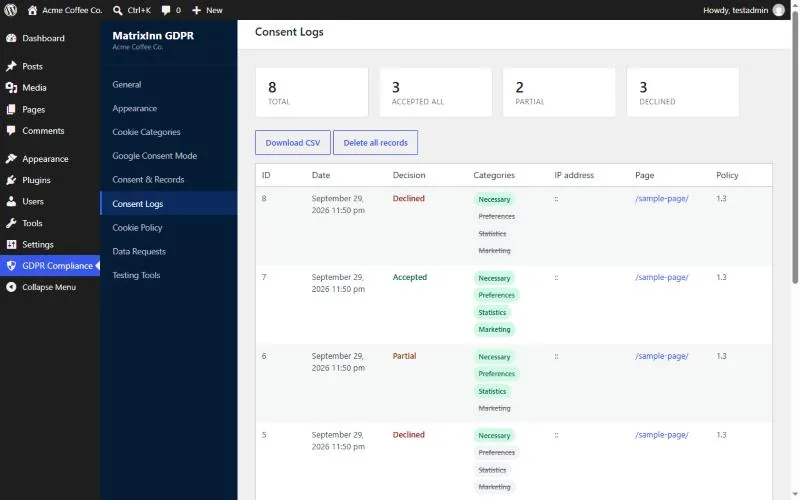Viewport: 800px width, 500px height.
Task: Click the Appearance paintbrush icon
Action: point(11,159)
